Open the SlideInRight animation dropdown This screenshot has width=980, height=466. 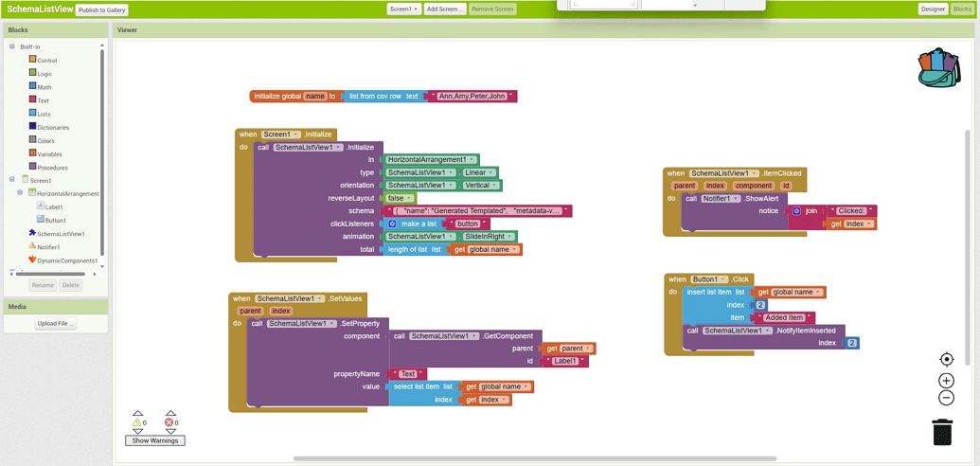509,237
